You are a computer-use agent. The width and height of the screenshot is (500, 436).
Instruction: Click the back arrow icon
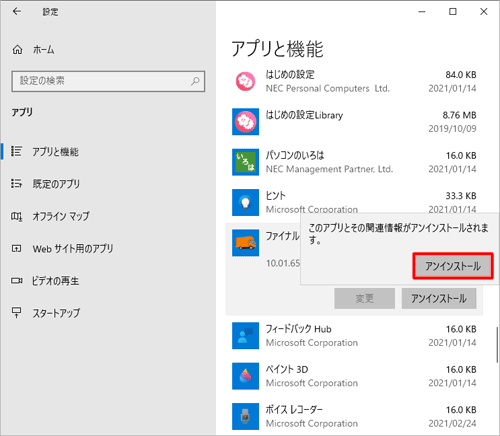coord(17,12)
